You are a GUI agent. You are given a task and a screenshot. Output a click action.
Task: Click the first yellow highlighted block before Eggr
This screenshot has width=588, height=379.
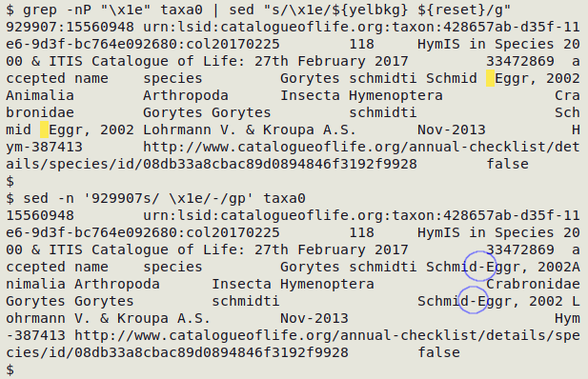(x=490, y=79)
